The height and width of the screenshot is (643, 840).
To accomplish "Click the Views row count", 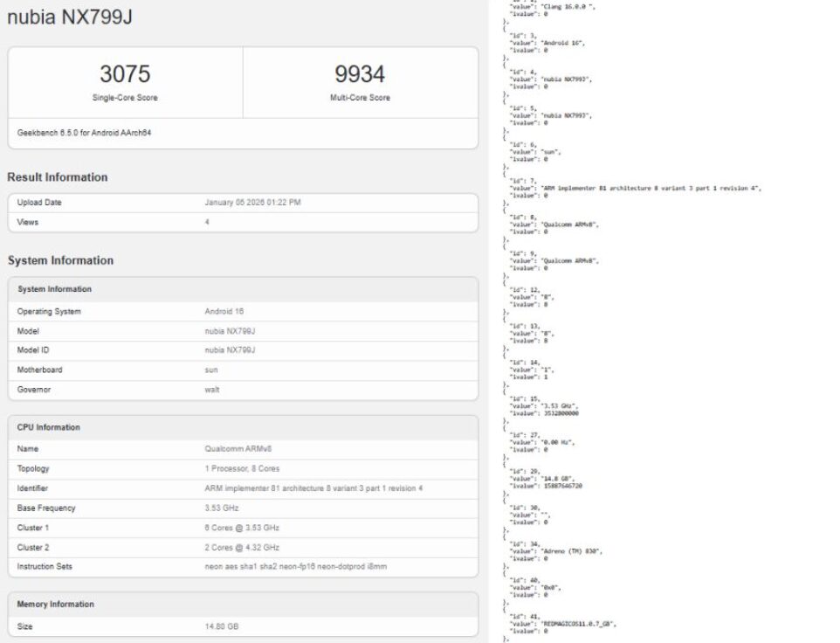I will (x=207, y=222).
